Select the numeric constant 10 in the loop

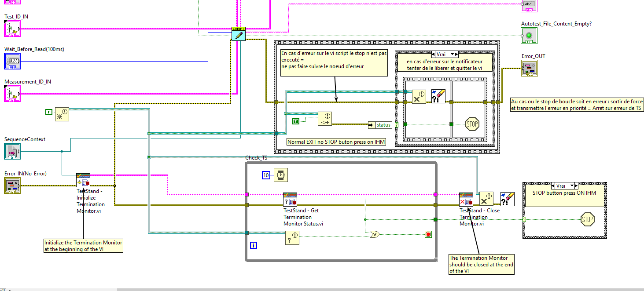pos(265,175)
